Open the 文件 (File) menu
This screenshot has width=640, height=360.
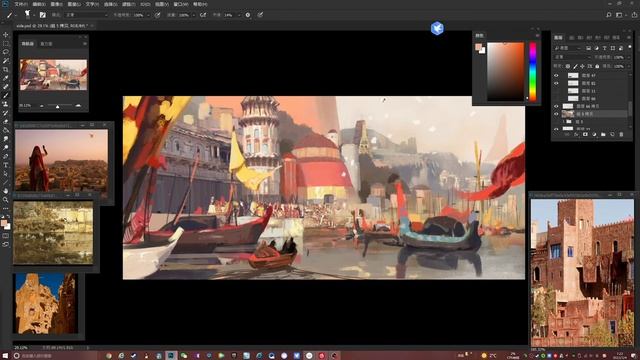pyautogui.click(x=20, y=4)
